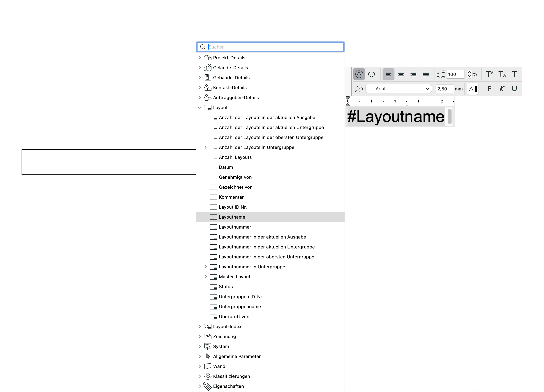The width and height of the screenshot is (544, 392).
Task: Click the Zeichnung drawing icon
Action: pos(208,337)
